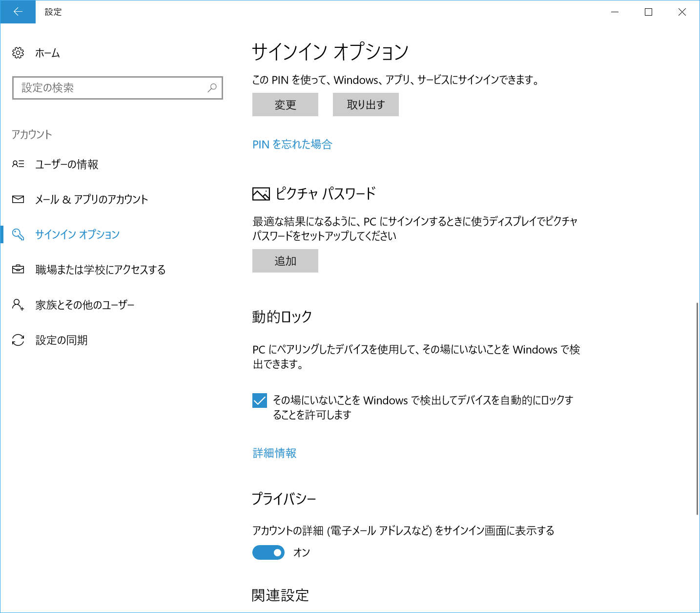Uncheck the dynamic lock auto-lock checkbox

[x=260, y=401]
